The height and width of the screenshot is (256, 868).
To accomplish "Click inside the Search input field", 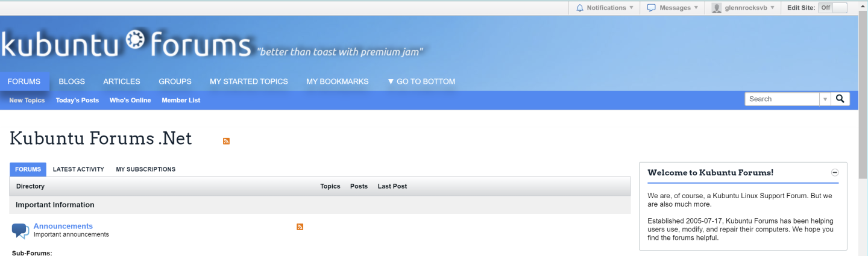I will coord(782,99).
